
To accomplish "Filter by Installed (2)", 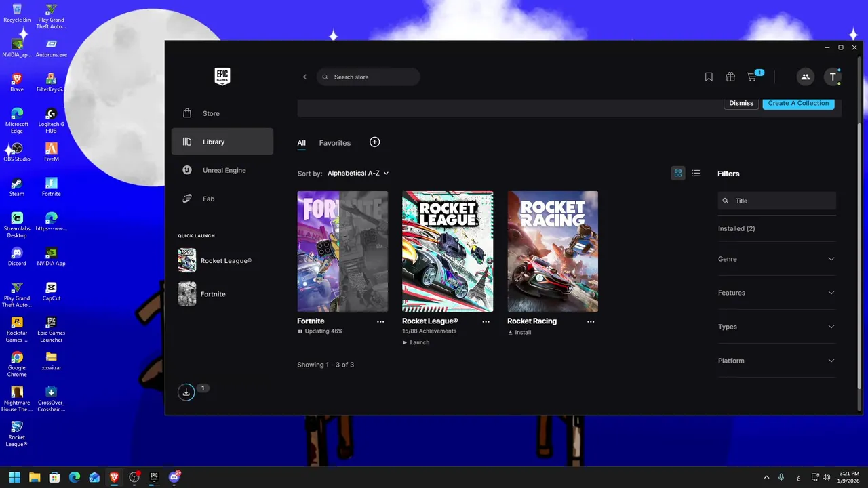I will pos(736,228).
